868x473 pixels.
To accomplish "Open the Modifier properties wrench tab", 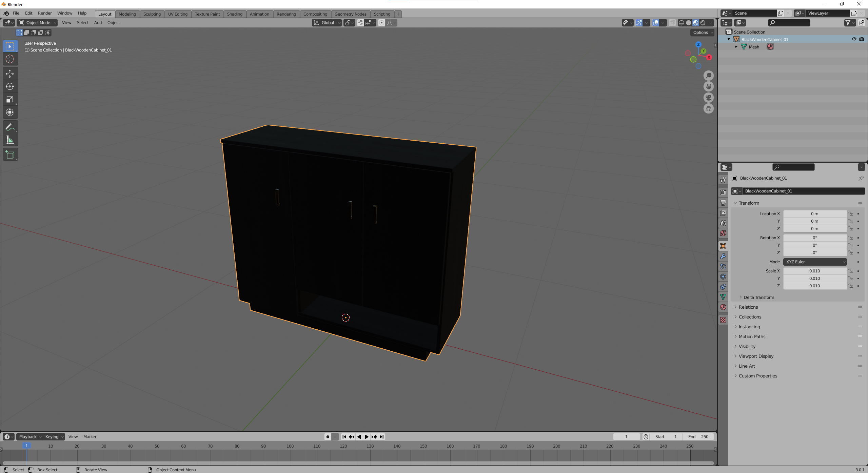I will click(723, 256).
